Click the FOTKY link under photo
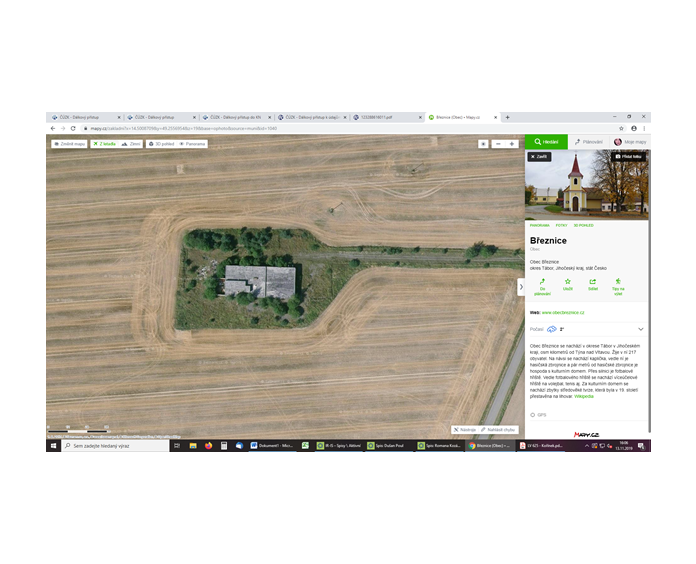The width and height of the screenshot is (696, 564). [562, 225]
